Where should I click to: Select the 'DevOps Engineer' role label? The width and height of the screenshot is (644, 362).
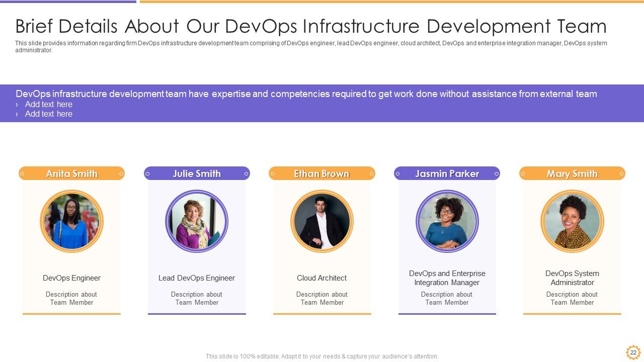[x=71, y=278]
